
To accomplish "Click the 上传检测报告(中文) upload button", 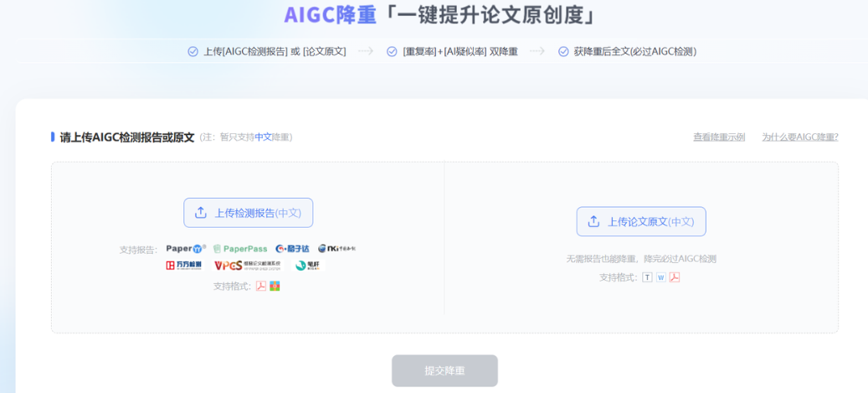I will (248, 213).
